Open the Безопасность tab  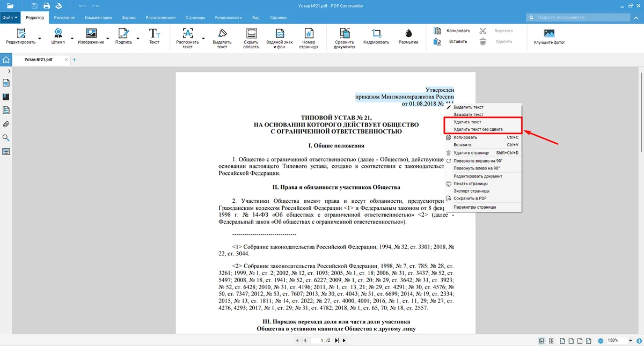pos(228,18)
